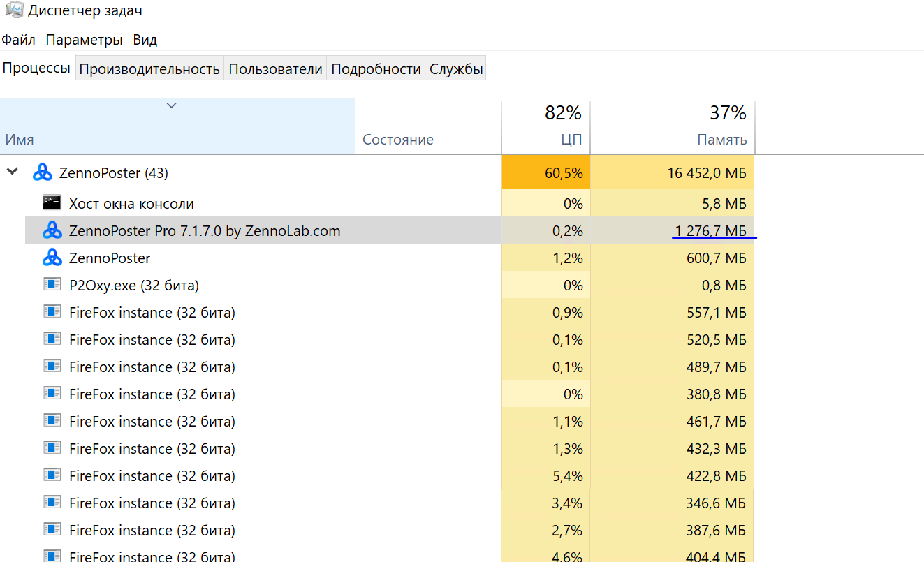The width and height of the screenshot is (924, 562).
Task: Open the Файл menu
Action: point(19,40)
